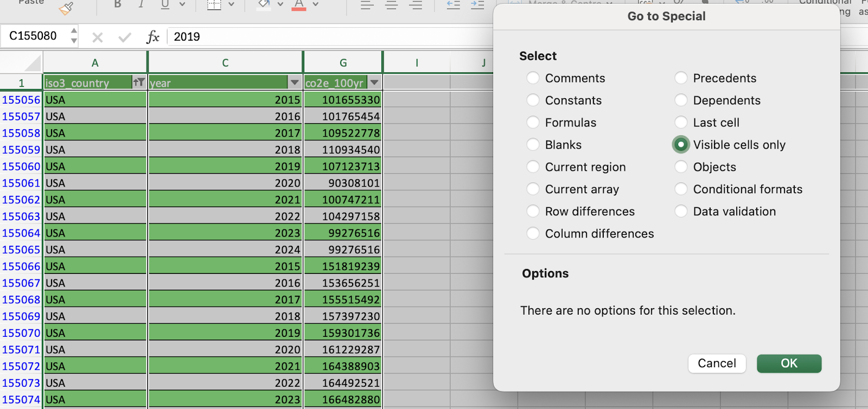868x409 pixels.
Task: Select row header 1
Action: (21, 83)
